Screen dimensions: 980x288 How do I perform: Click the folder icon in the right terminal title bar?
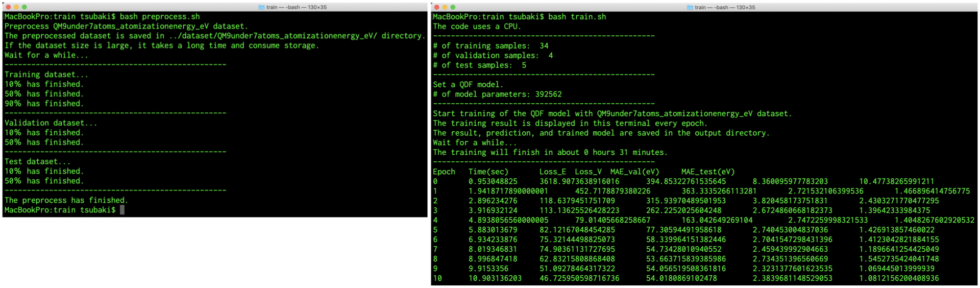coord(690,7)
